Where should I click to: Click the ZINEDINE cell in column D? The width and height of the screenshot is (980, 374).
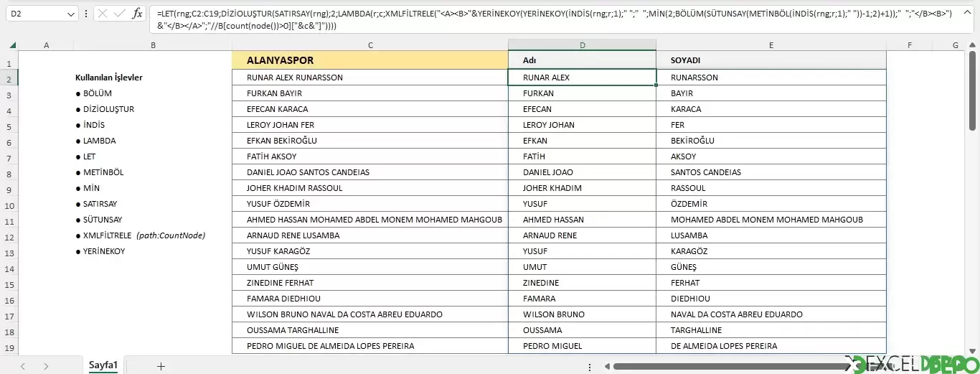pyautogui.click(x=583, y=283)
